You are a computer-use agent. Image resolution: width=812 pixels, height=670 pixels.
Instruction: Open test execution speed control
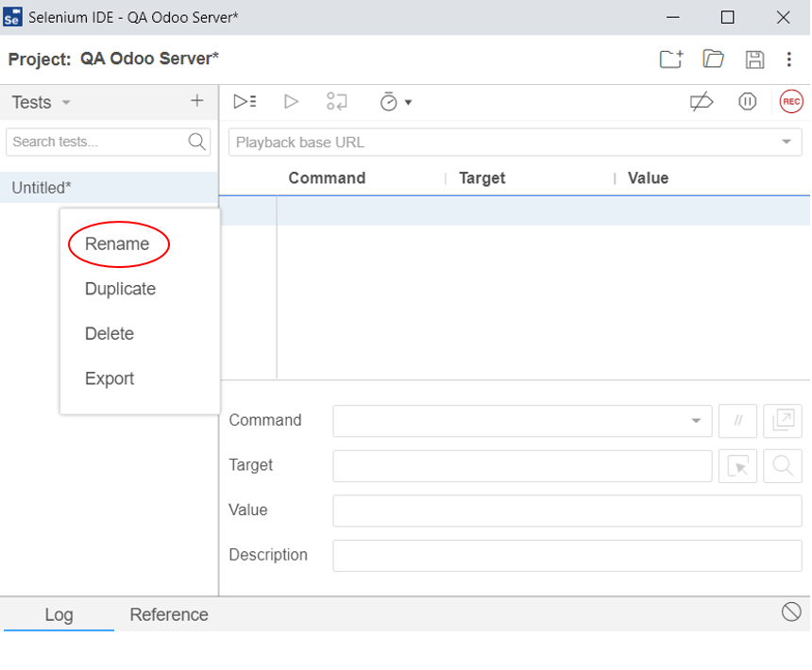point(396,102)
